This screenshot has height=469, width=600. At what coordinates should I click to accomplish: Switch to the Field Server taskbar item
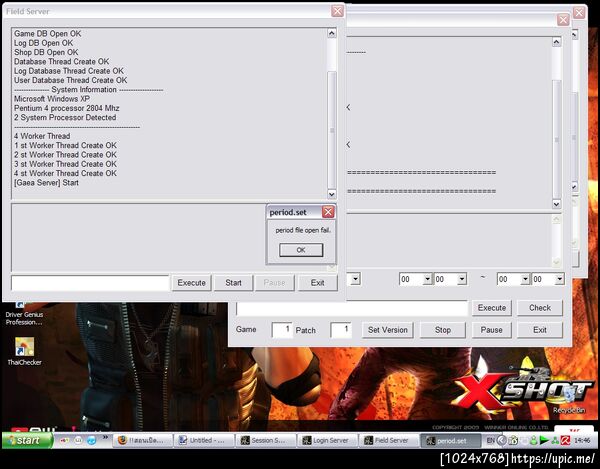(388, 440)
